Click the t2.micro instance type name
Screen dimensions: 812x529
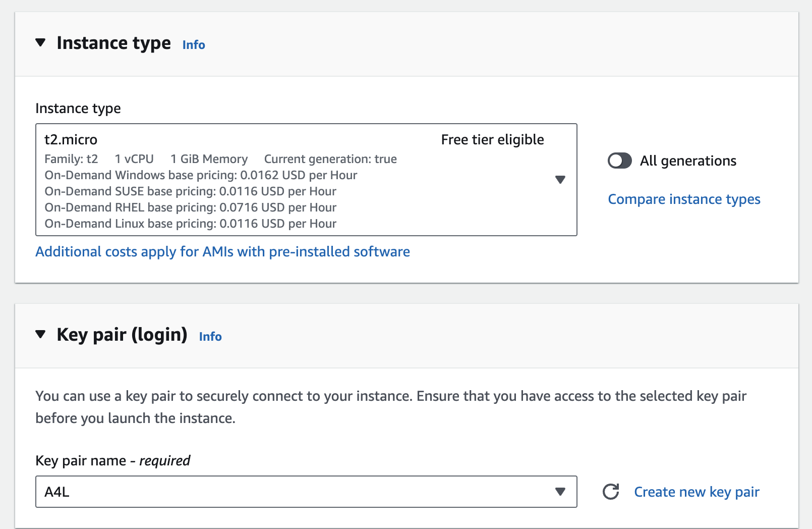(x=71, y=140)
